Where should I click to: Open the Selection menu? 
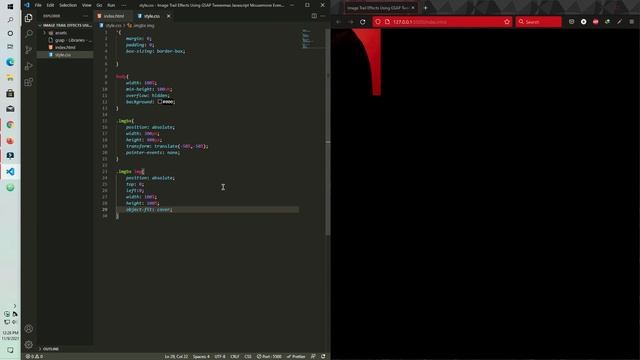click(x=68, y=5)
